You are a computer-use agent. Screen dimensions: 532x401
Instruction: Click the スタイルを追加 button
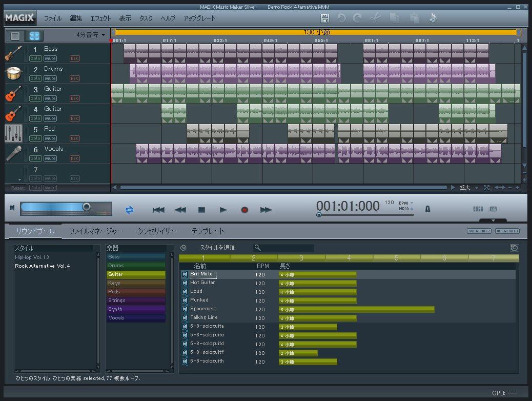click(217, 248)
